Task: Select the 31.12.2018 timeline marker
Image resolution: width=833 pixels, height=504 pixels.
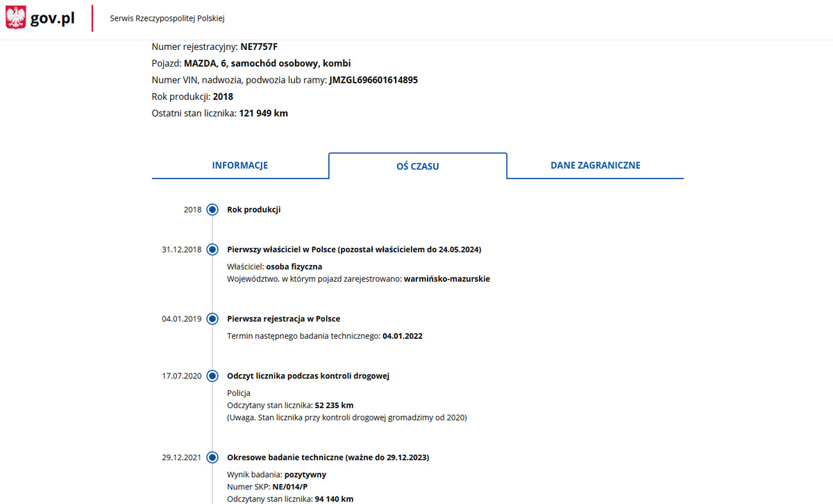Action: tap(212, 250)
